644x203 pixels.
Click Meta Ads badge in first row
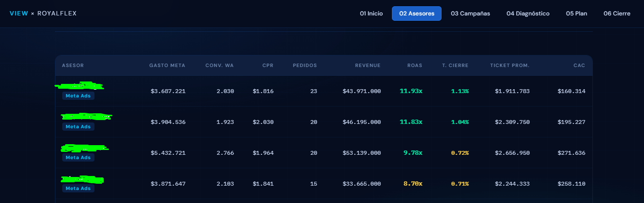click(78, 96)
